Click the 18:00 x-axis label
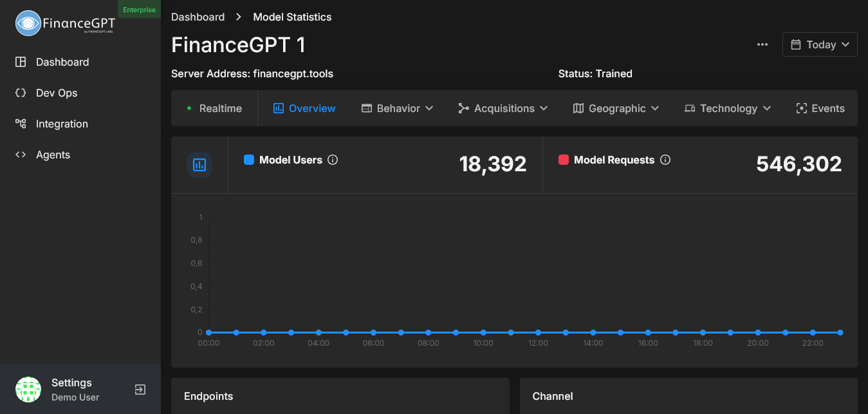 [x=703, y=343]
